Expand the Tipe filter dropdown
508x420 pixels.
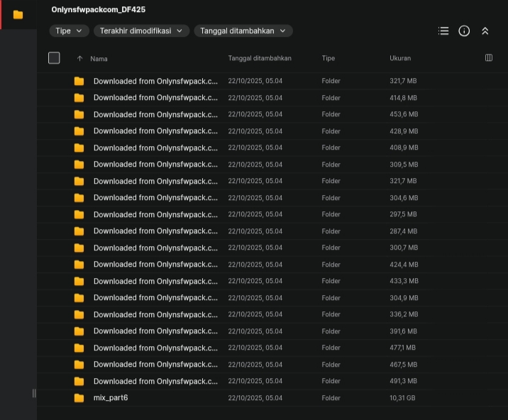[69, 31]
